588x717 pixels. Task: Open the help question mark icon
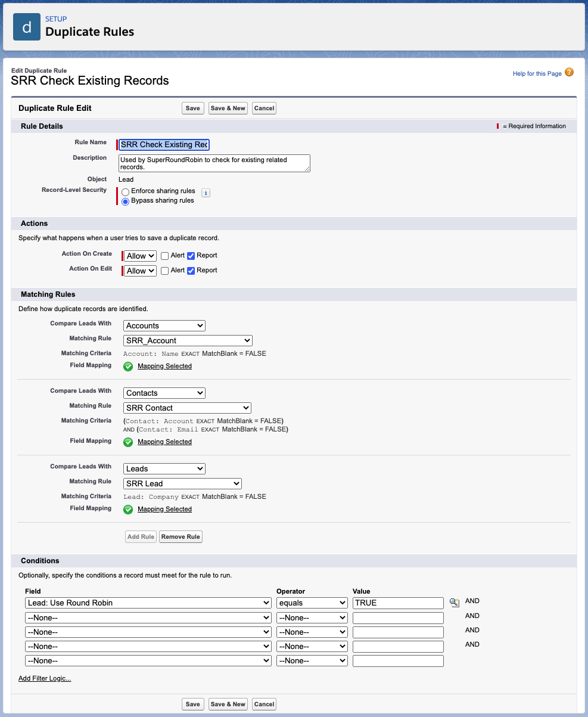click(569, 73)
